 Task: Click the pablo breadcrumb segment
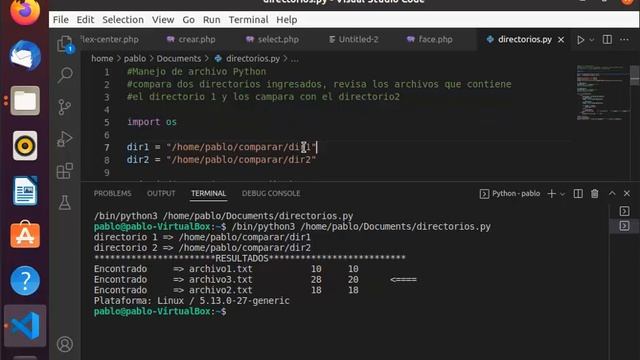click(135, 59)
